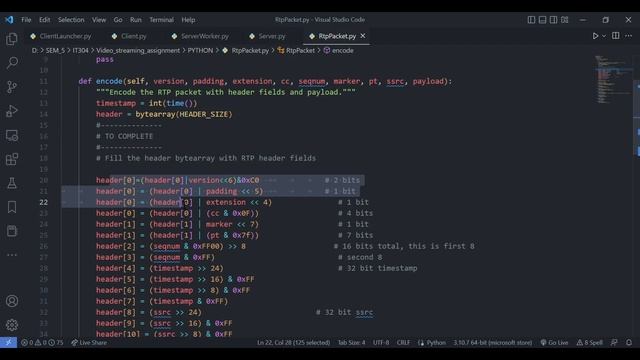640x360 pixels.
Task: Open the Explorer view in activity bar
Action: coord(12,39)
